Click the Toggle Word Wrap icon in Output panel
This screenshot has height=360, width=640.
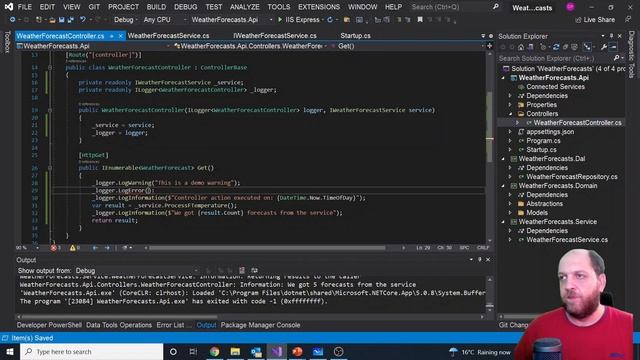(x=254, y=270)
